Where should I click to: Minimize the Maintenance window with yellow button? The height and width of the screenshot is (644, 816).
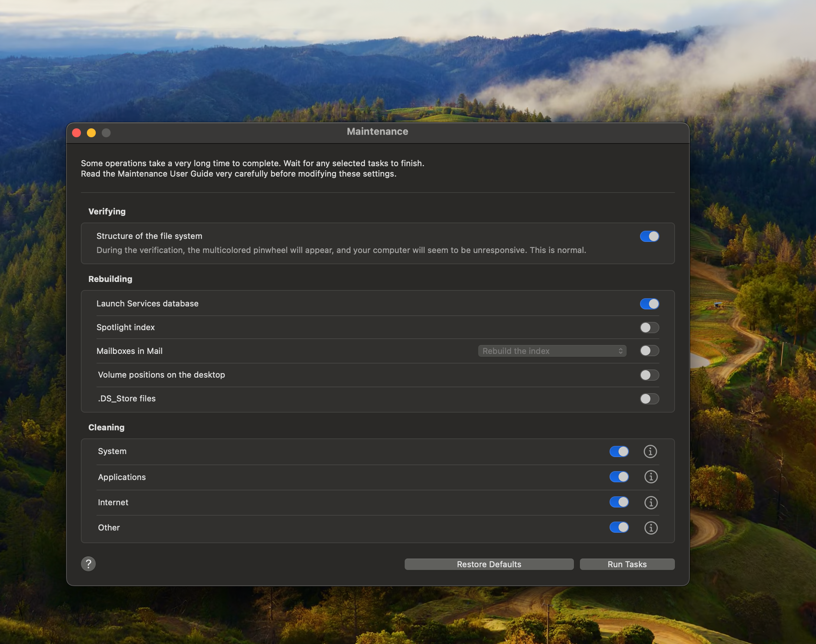pos(91,133)
